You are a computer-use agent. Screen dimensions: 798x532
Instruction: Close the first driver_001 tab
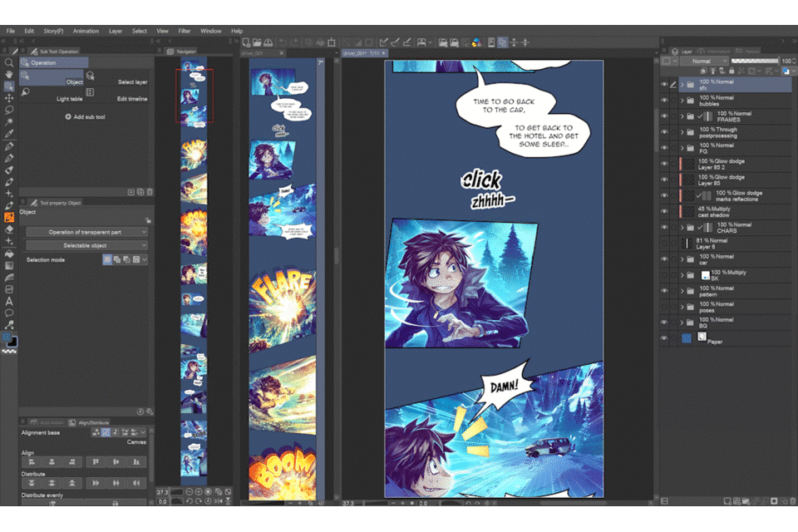point(282,53)
